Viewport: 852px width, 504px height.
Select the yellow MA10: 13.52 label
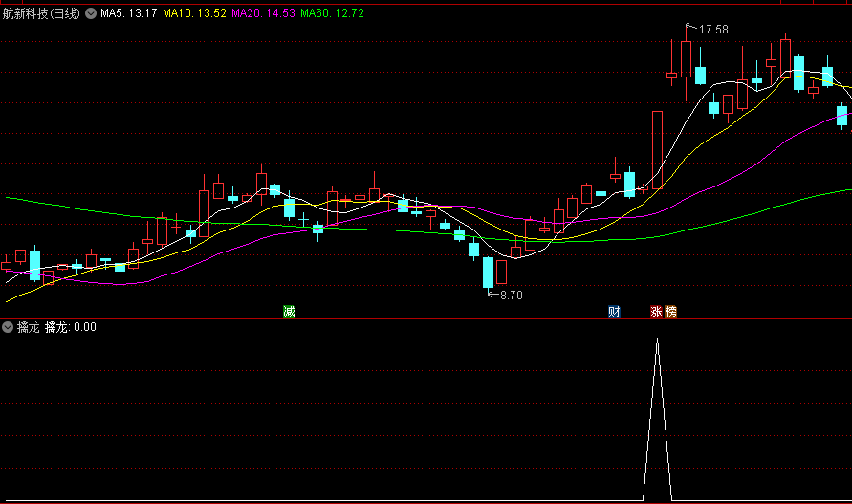194,13
